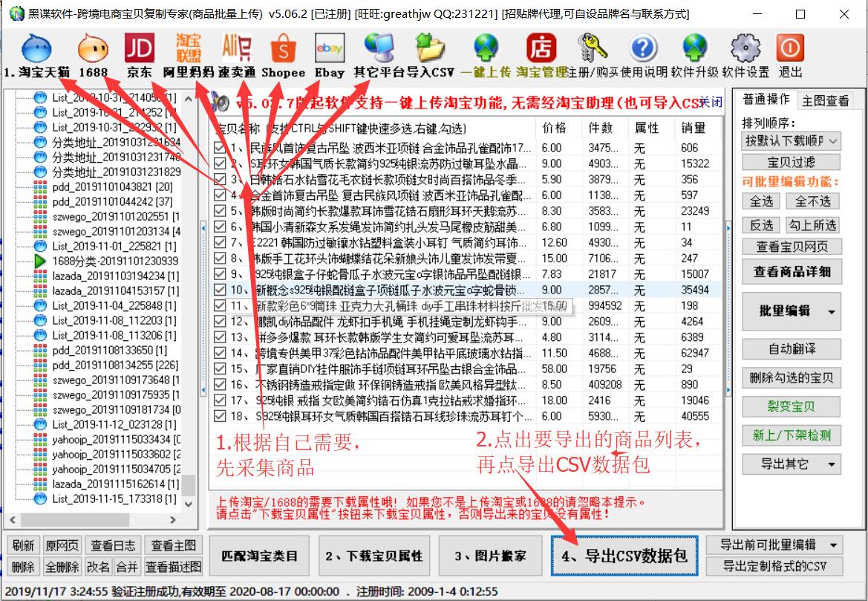Click the 新上/下架检测 button
The image size is (868, 601).
click(791, 435)
